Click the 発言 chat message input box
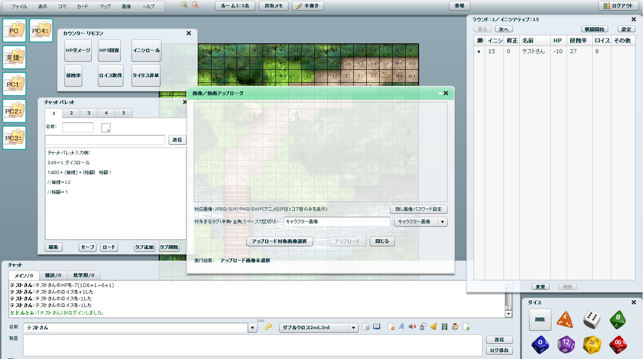 [x=253, y=345]
